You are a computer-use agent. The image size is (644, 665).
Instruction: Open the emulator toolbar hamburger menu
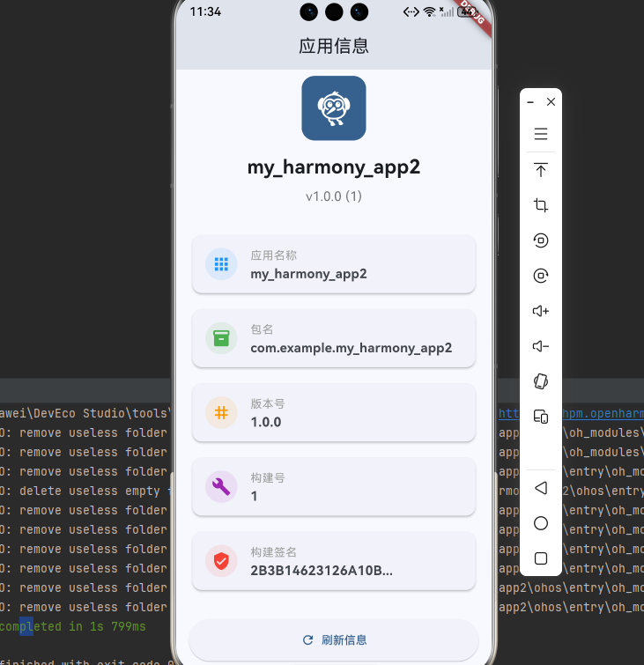click(x=541, y=134)
